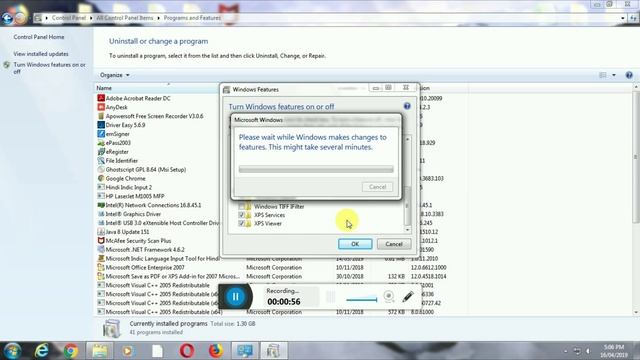This screenshot has height=360, width=640.
Task: Click the Back navigation arrow
Action: coord(7,18)
